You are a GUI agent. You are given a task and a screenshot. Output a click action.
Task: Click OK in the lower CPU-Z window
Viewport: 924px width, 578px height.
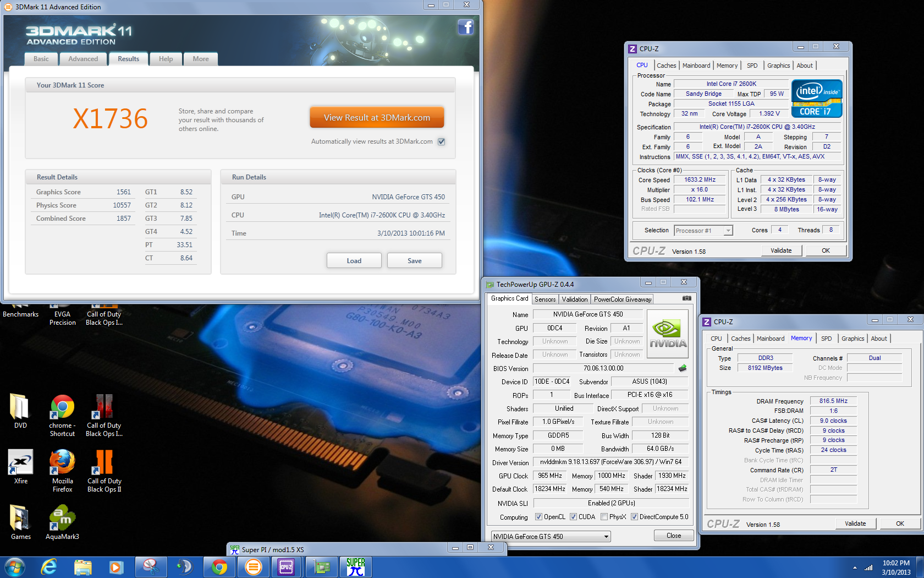900,524
